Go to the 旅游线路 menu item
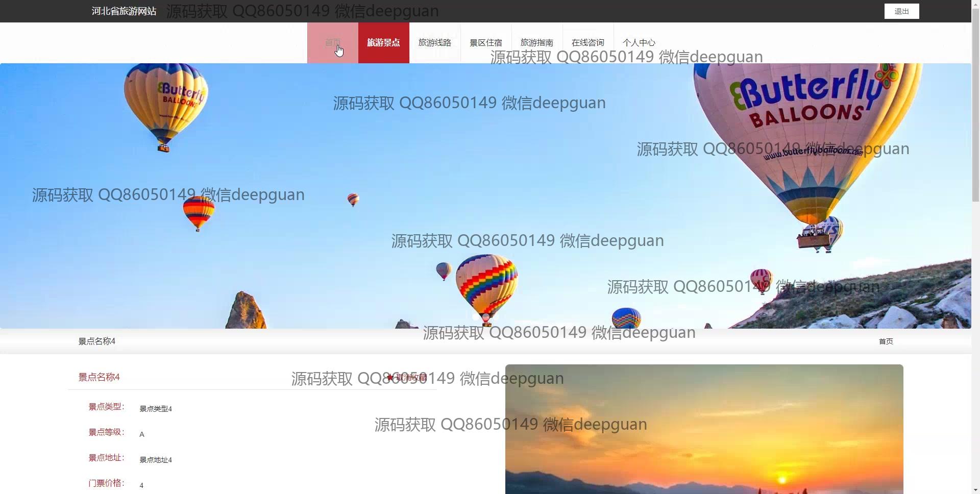Image resolution: width=980 pixels, height=494 pixels. pos(434,43)
